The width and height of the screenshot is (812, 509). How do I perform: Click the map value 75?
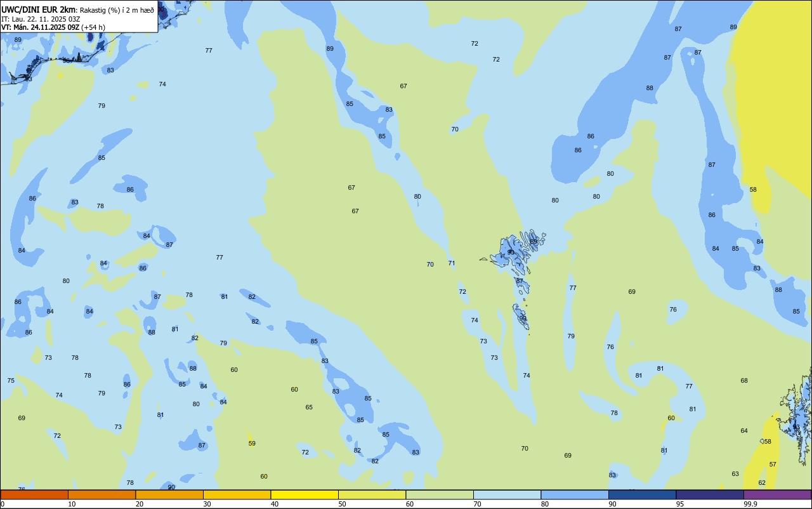[11, 380]
